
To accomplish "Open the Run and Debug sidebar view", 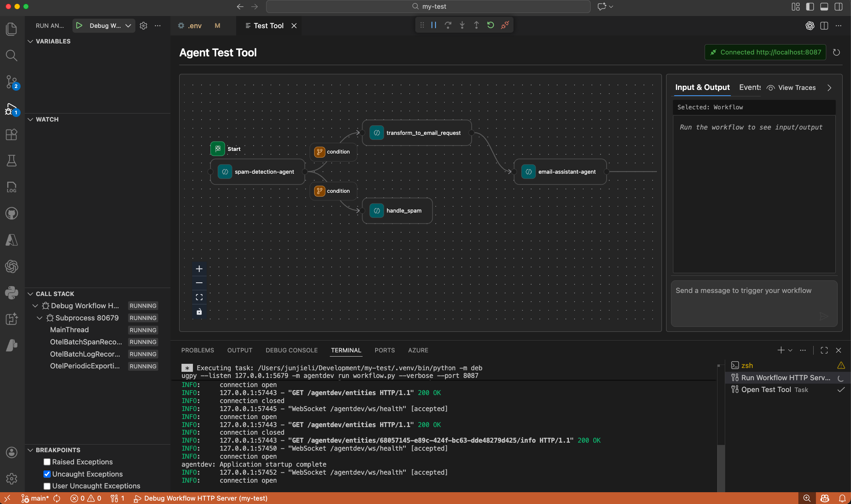I will 11,109.
